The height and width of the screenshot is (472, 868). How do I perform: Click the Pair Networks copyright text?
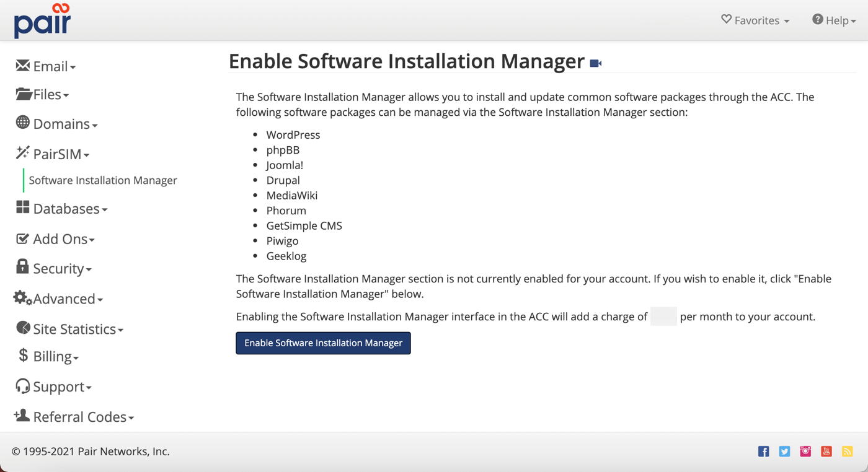click(91, 452)
